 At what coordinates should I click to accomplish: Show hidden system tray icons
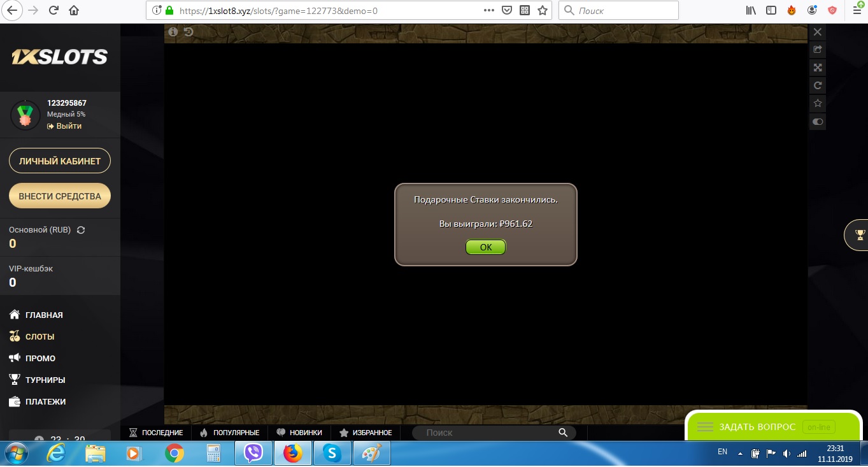(x=740, y=454)
